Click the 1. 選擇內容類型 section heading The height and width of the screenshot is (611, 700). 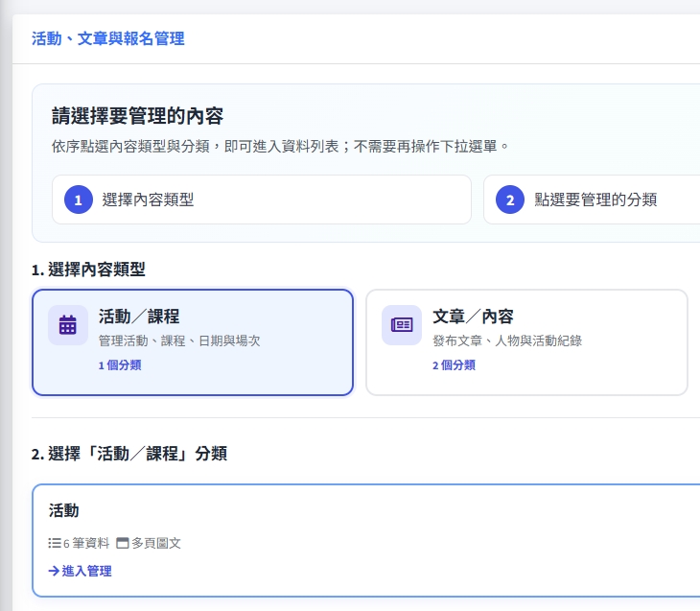pos(88,270)
